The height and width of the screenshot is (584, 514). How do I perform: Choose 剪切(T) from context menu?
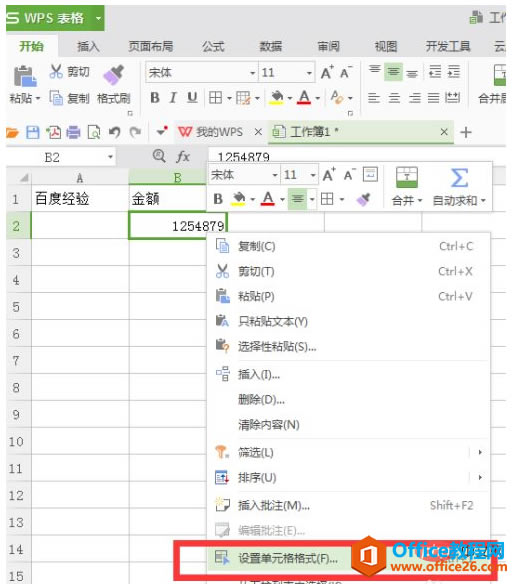tap(349, 272)
